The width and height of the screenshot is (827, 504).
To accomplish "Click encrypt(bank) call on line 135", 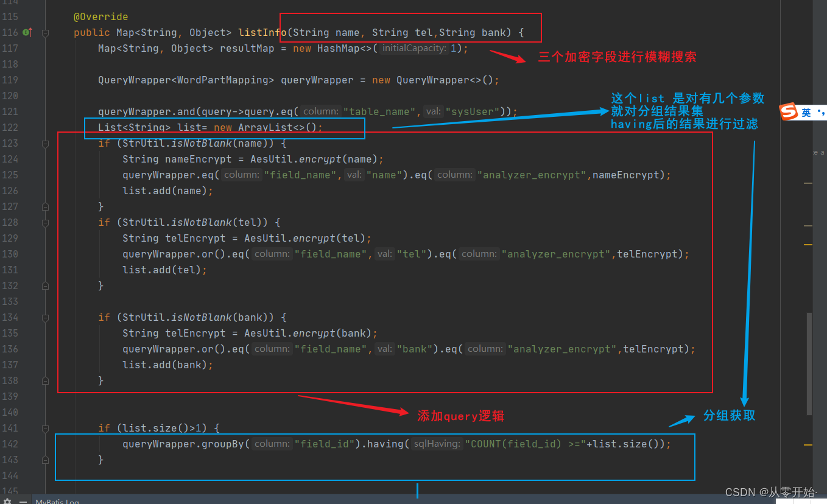I will click(333, 333).
